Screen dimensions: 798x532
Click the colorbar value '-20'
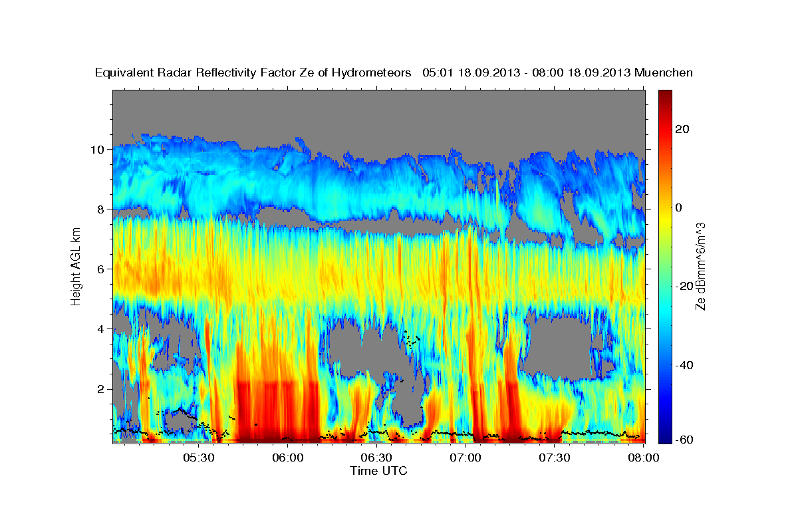(x=684, y=286)
